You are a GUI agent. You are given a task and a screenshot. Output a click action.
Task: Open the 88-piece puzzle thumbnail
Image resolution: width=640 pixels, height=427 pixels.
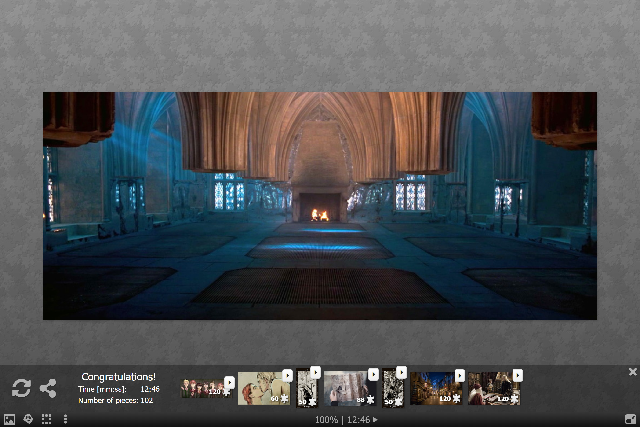point(350,388)
